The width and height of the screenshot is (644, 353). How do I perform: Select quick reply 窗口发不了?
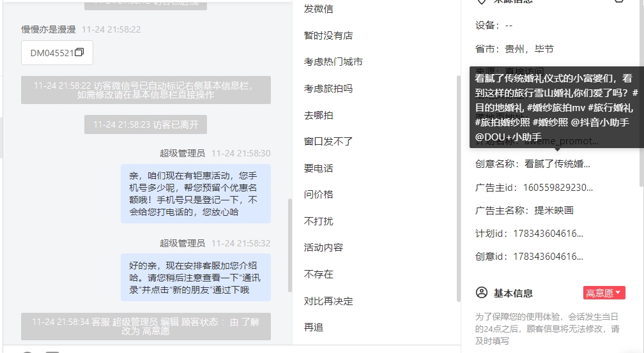tap(328, 141)
